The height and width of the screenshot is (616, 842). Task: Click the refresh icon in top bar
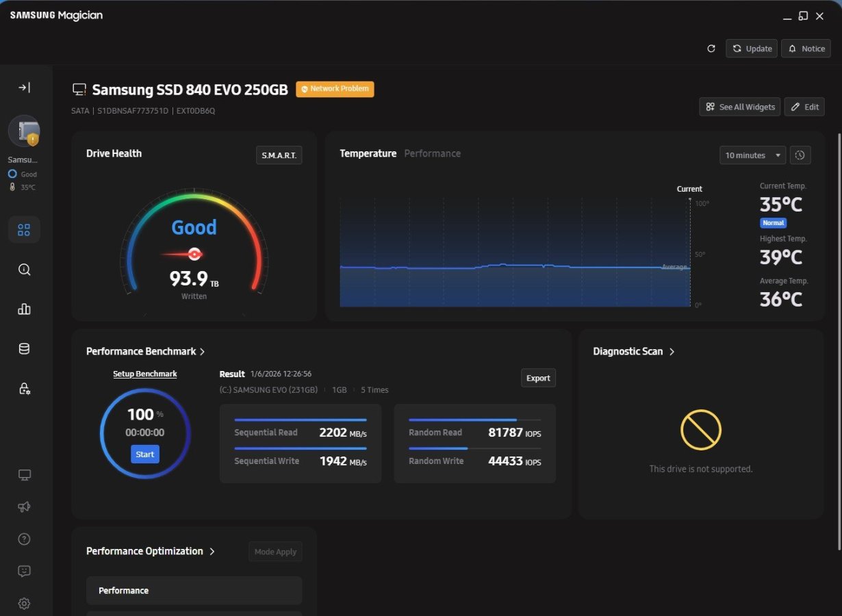[711, 49]
